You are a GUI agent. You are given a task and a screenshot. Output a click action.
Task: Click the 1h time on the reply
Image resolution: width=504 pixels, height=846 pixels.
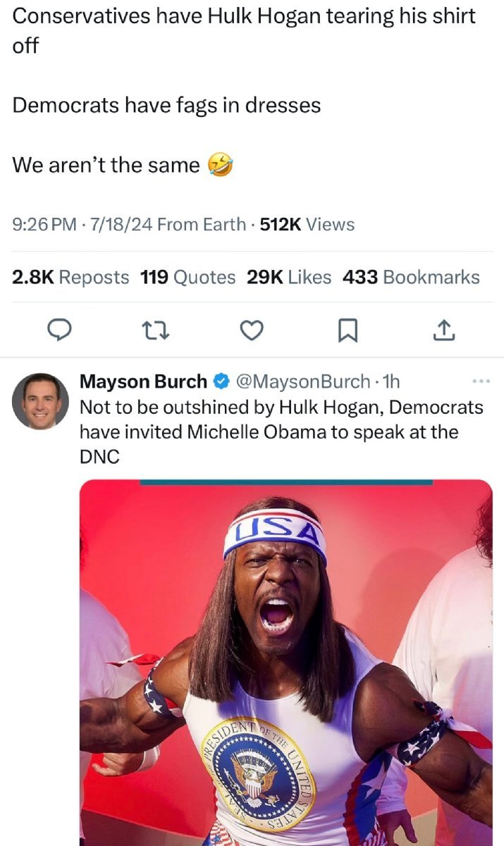391,382
